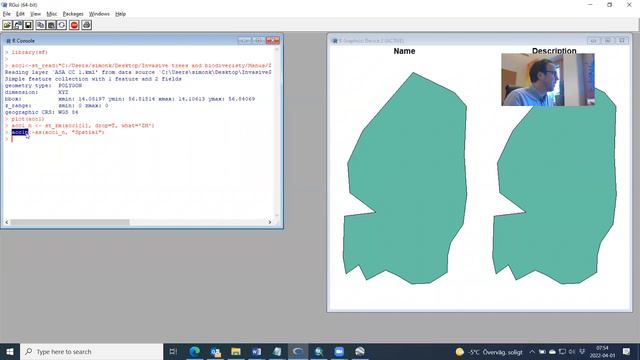640x360 pixels.
Task: Show hidden system tray icons
Action: [x=532, y=351]
